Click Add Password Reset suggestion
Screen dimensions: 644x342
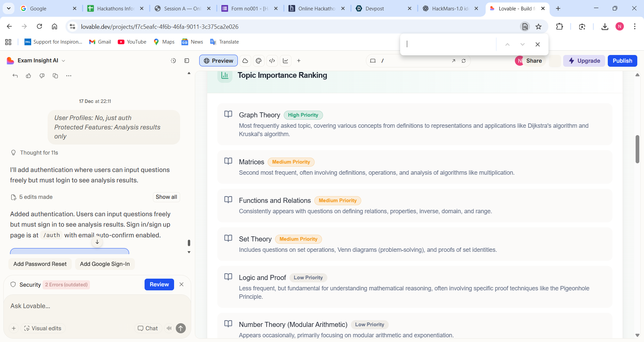[x=40, y=264]
